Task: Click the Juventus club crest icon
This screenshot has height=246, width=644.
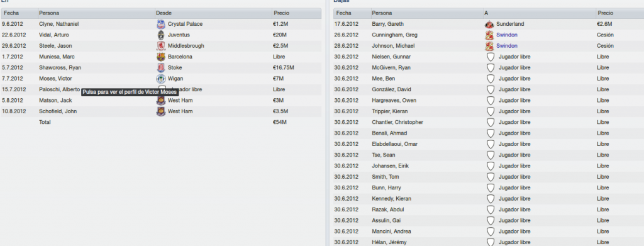Action: [161, 35]
